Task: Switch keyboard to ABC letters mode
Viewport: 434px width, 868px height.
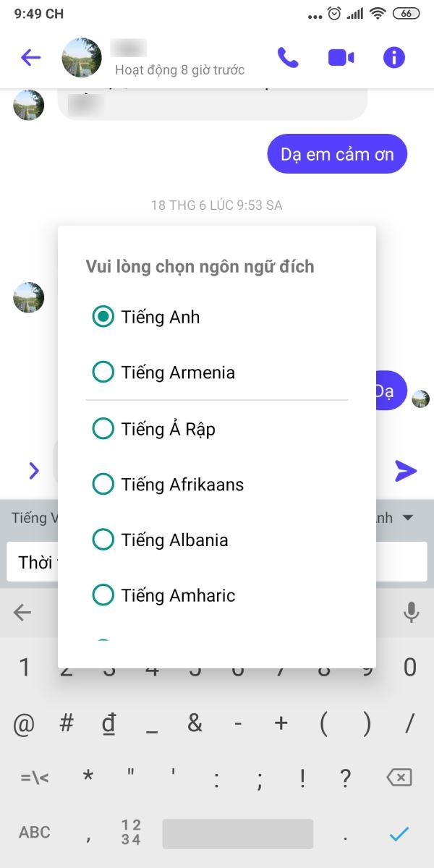Action: (33, 832)
